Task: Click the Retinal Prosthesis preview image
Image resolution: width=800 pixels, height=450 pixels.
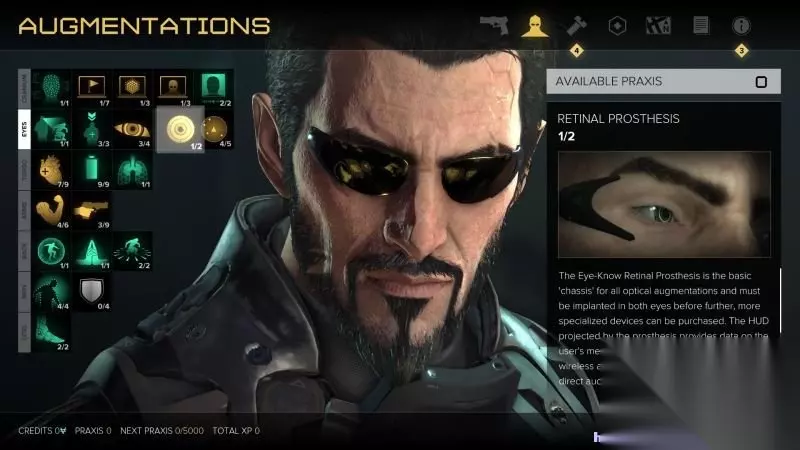Action: click(664, 204)
